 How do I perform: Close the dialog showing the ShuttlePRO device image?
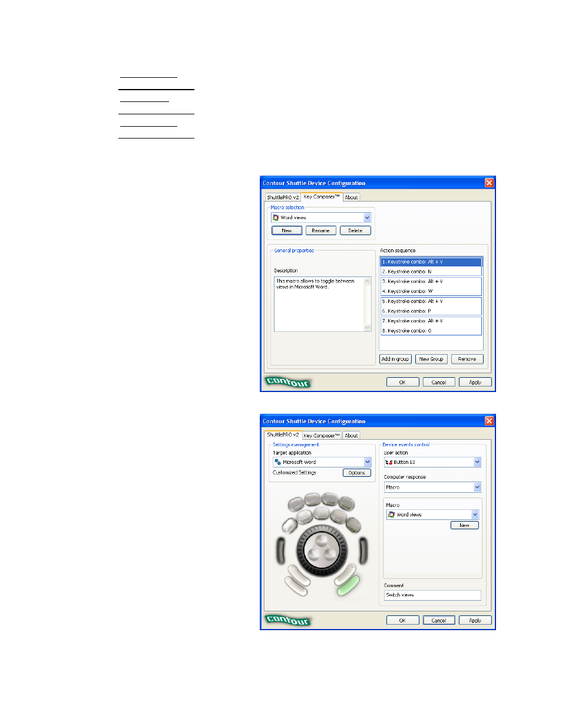tap(489, 421)
